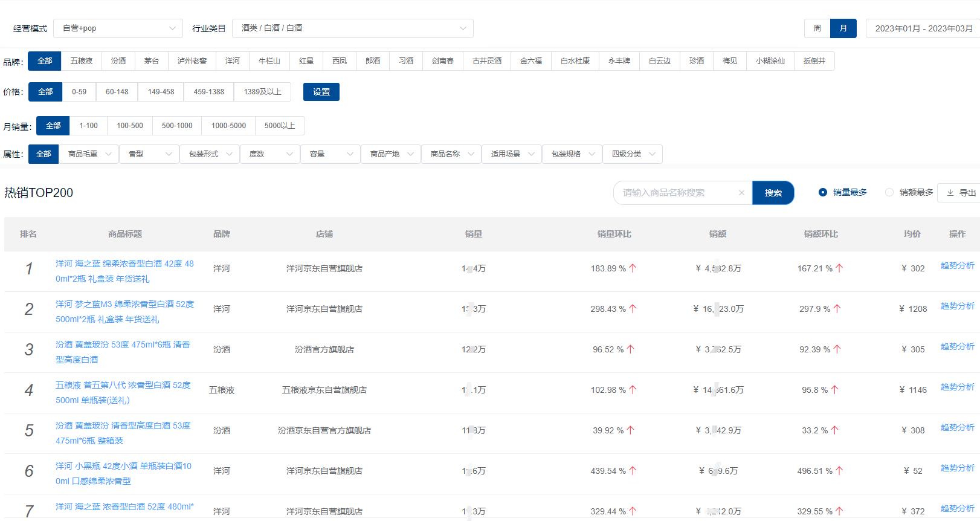
Task: Open the 五粮液 普五第八代 product title link
Action: pos(123,393)
